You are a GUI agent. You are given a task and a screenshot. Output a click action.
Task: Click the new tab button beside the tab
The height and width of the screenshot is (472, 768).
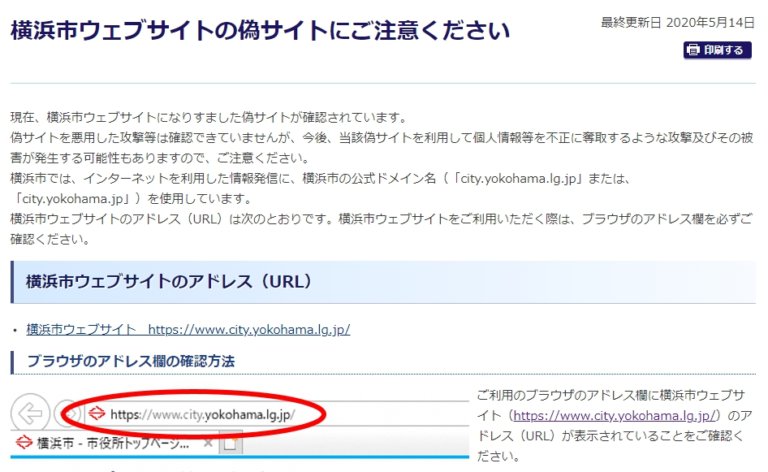pyautogui.click(x=230, y=443)
